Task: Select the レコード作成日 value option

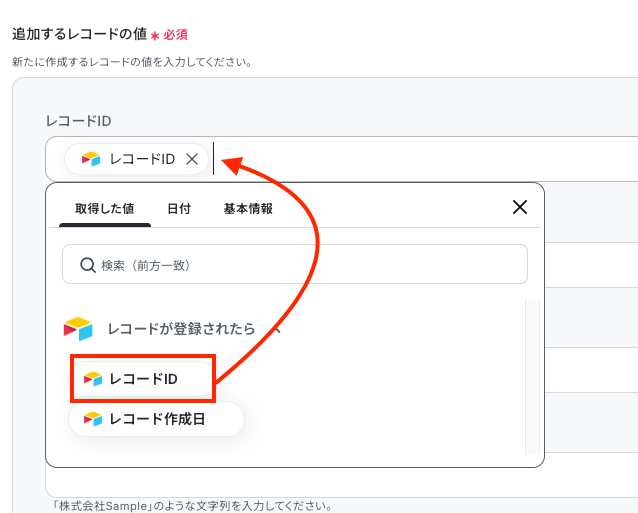Action: click(x=156, y=419)
